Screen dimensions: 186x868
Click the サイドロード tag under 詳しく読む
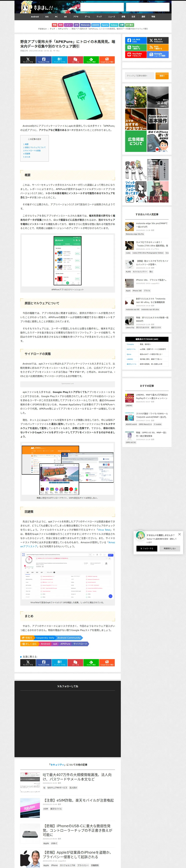tap(80, 644)
